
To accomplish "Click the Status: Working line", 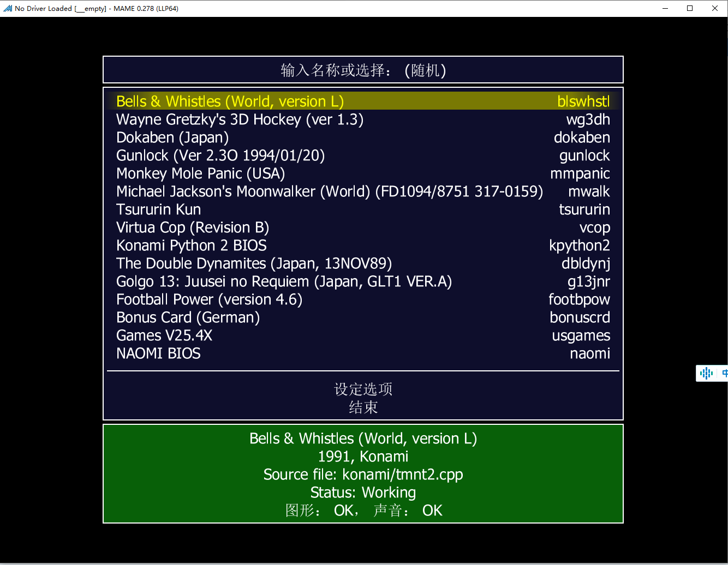I will [x=363, y=492].
